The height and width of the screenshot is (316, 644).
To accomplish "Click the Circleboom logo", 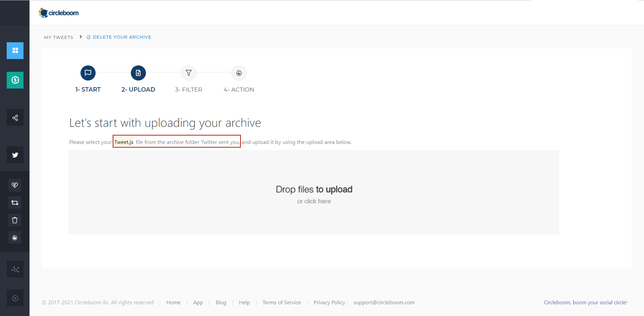I will coord(59,13).
